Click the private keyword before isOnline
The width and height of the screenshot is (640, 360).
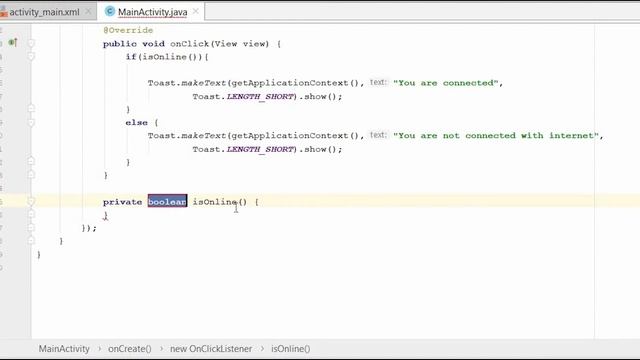click(x=122, y=202)
